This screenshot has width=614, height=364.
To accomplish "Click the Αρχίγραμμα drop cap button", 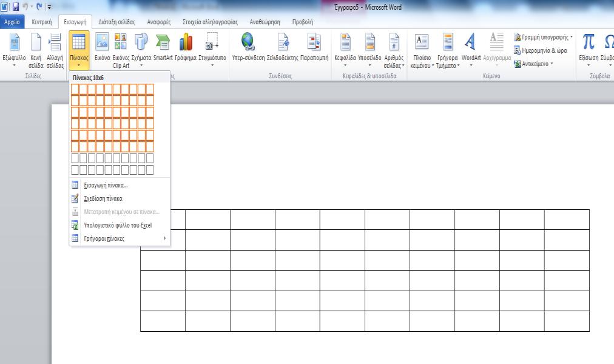I will click(x=497, y=50).
